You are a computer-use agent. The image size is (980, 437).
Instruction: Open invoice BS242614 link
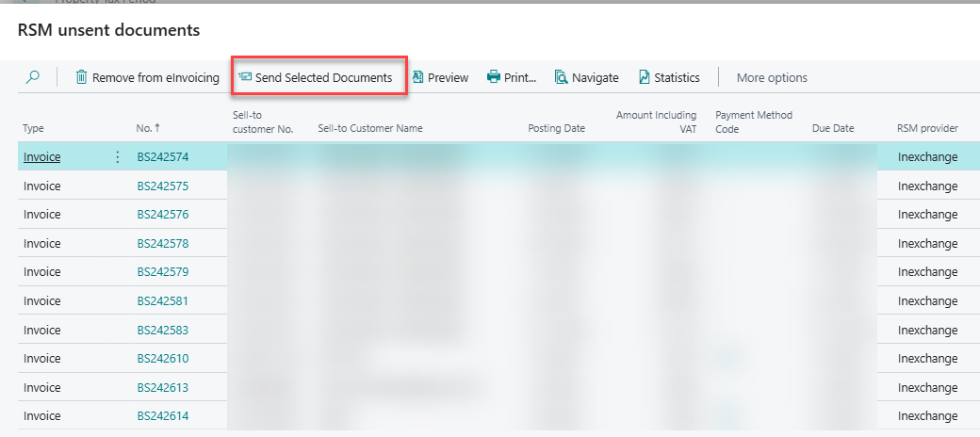[x=162, y=415]
